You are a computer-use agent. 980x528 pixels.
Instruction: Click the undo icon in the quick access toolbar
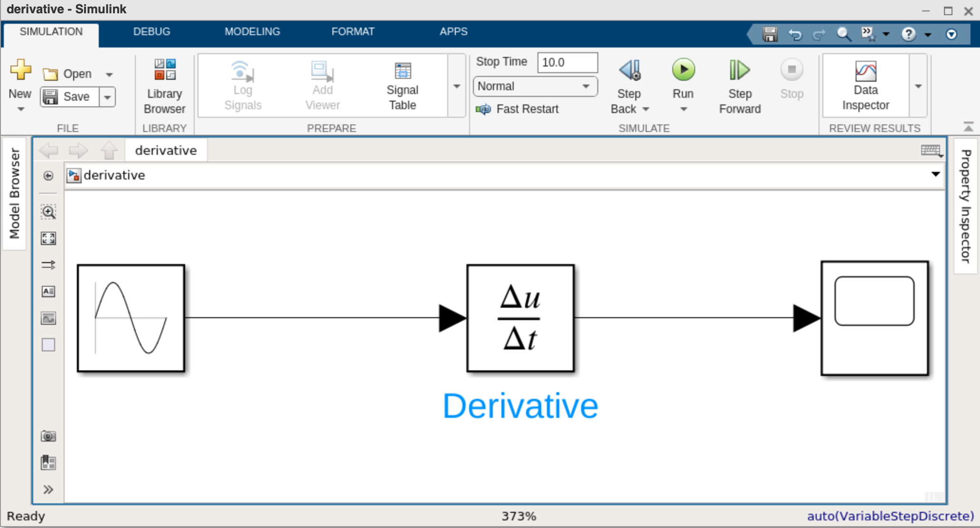pyautogui.click(x=795, y=34)
